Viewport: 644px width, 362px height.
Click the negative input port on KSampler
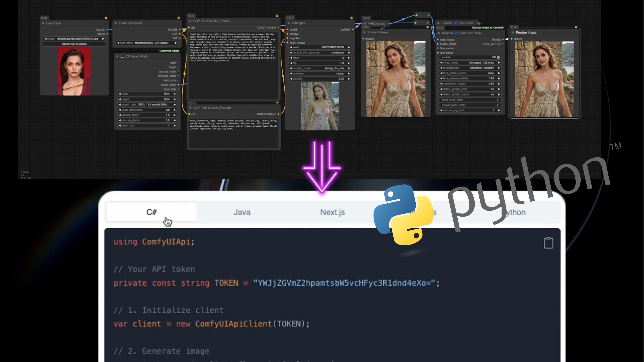(x=287, y=38)
